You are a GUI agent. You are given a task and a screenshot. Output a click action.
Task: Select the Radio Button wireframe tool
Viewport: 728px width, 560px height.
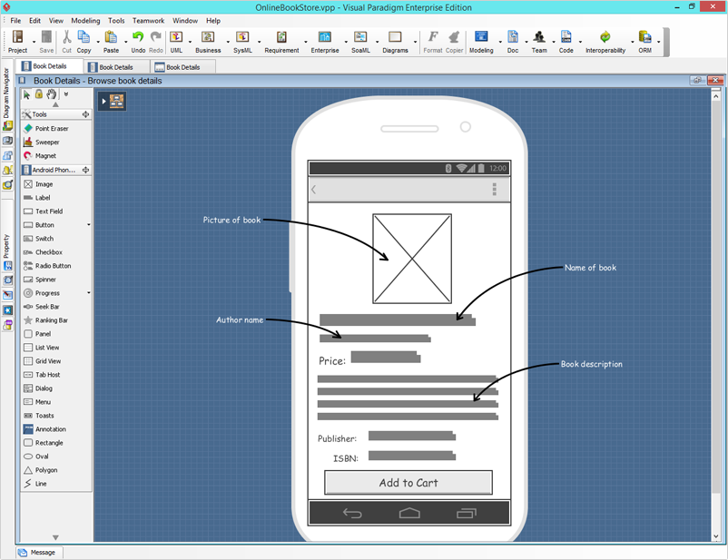52,266
